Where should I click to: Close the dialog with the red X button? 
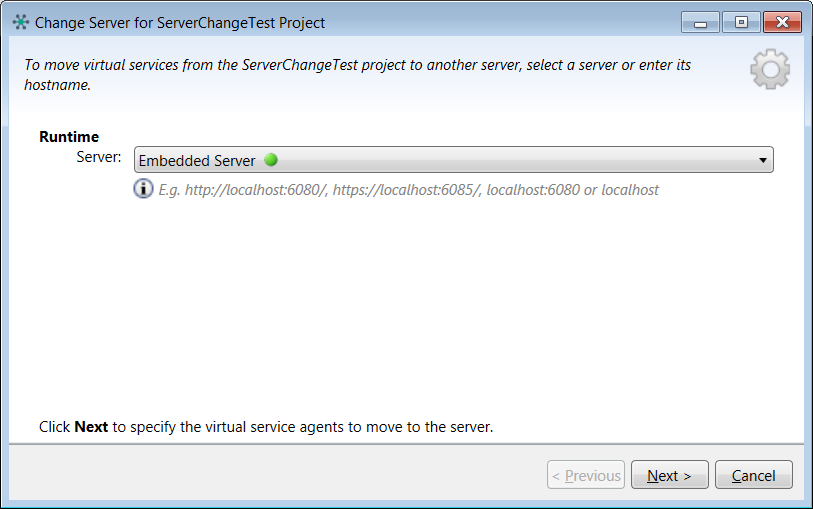[782, 22]
